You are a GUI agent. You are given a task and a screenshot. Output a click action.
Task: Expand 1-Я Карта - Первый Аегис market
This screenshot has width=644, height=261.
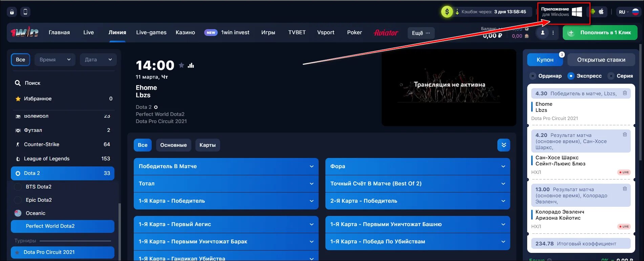click(226, 224)
